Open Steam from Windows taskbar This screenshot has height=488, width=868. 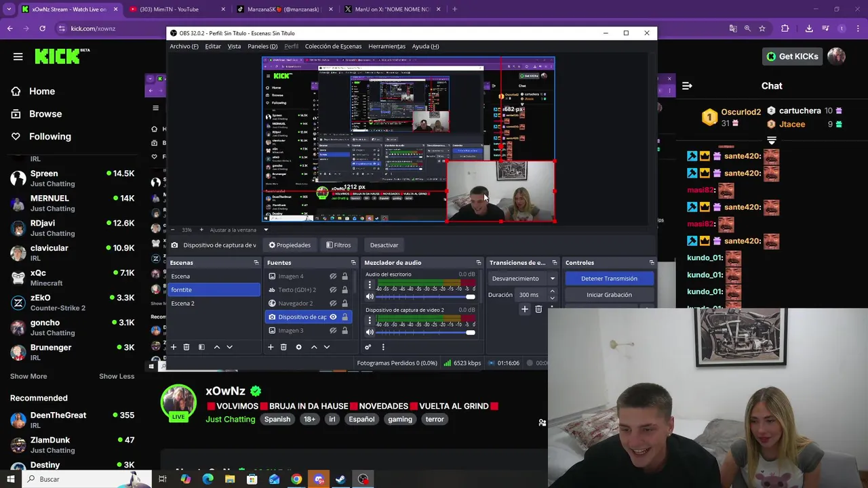point(341,479)
